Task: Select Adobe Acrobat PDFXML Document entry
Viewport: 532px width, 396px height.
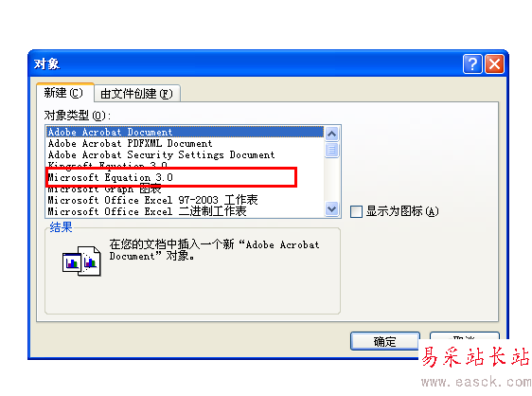Action: (185, 143)
